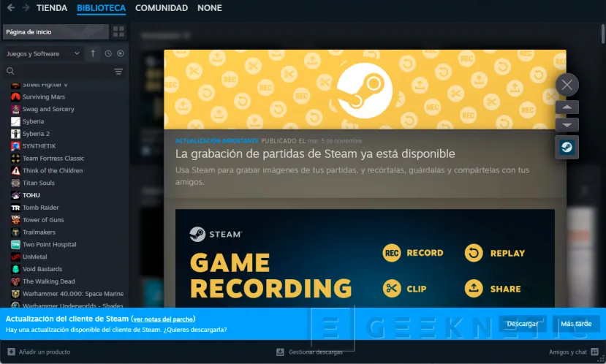The image size is (606, 364).
Task: Click the main page vertical scrollbar
Action: 603,34
